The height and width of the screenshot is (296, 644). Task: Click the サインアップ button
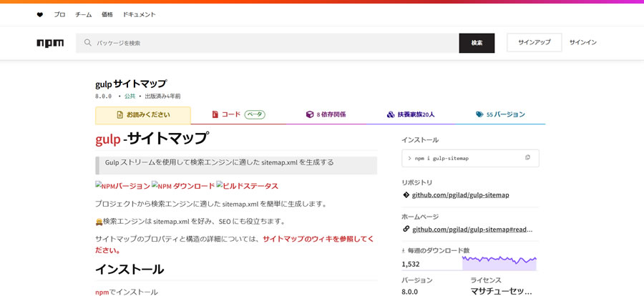tap(535, 42)
